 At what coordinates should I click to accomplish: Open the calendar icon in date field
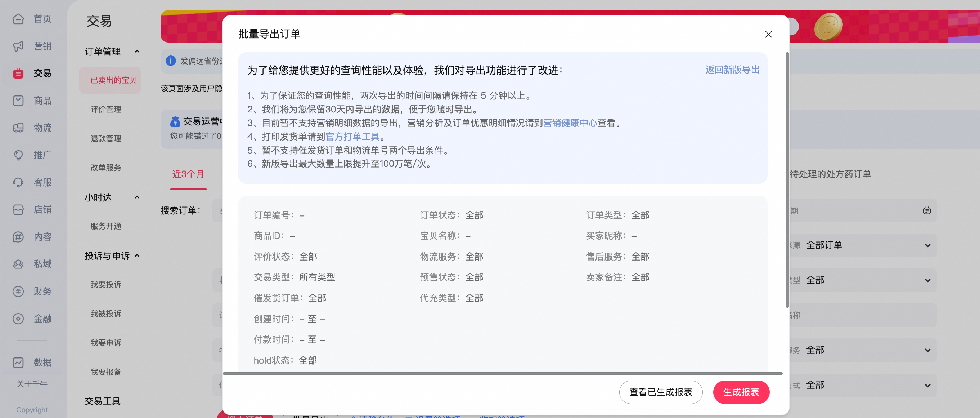(927, 210)
